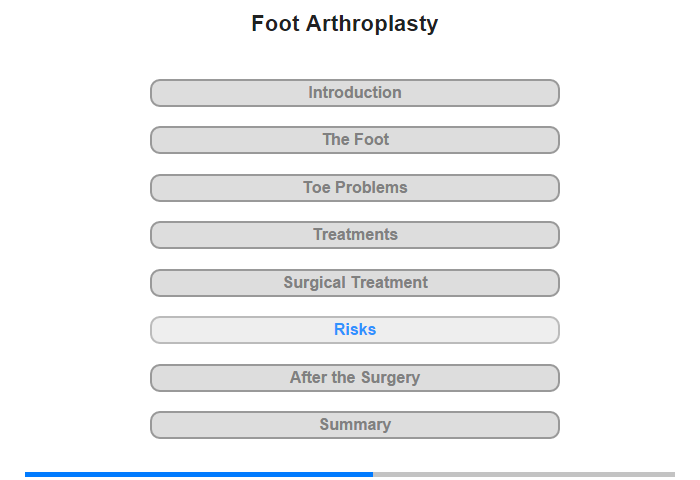Click the end of the progress bar track
700x480 pixels.
coord(672,474)
